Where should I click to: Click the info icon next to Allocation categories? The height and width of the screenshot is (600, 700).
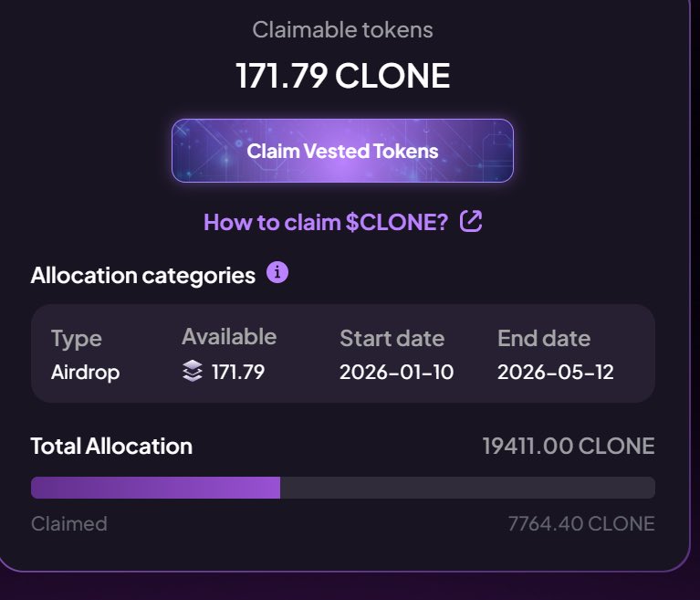click(x=277, y=272)
